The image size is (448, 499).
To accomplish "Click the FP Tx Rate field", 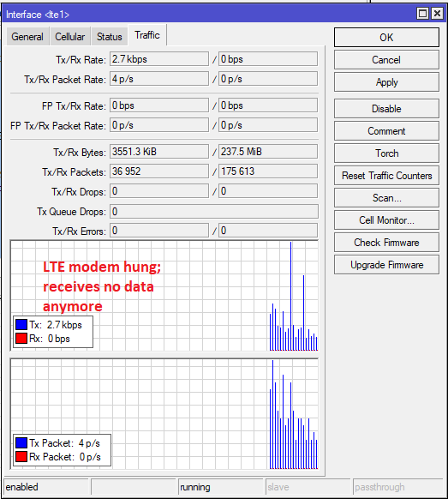I will tap(159, 105).
